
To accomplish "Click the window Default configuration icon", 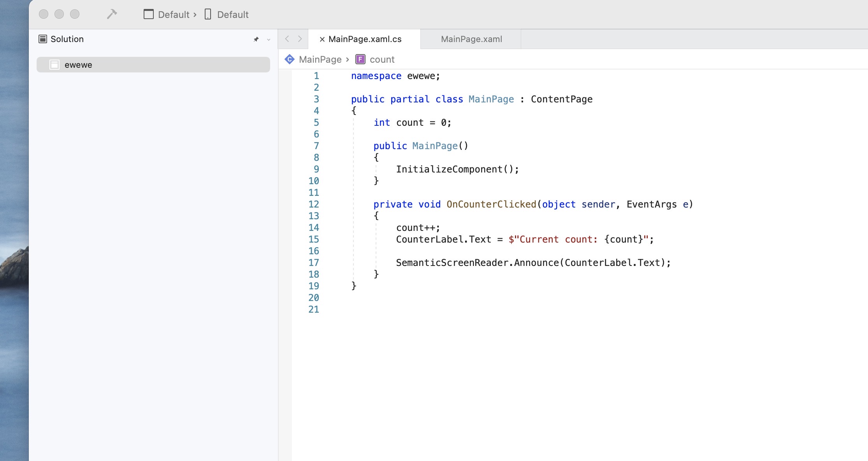I will (x=148, y=14).
